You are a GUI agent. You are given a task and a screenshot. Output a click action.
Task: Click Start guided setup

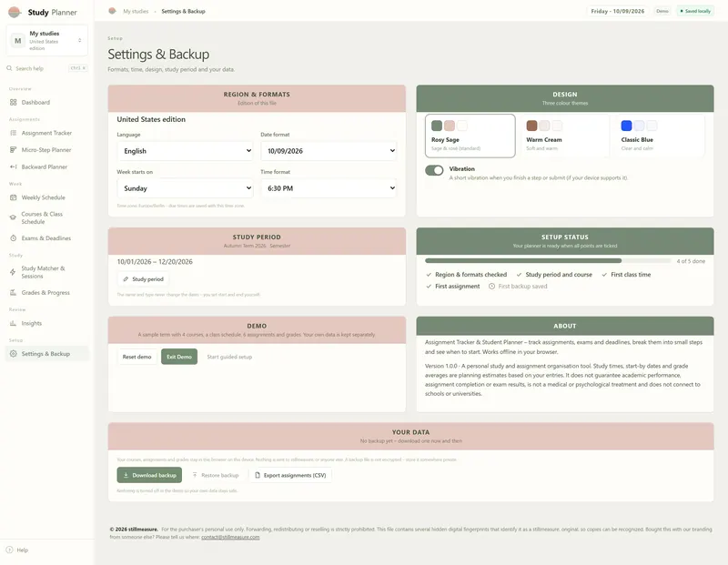click(x=229, y=357)
